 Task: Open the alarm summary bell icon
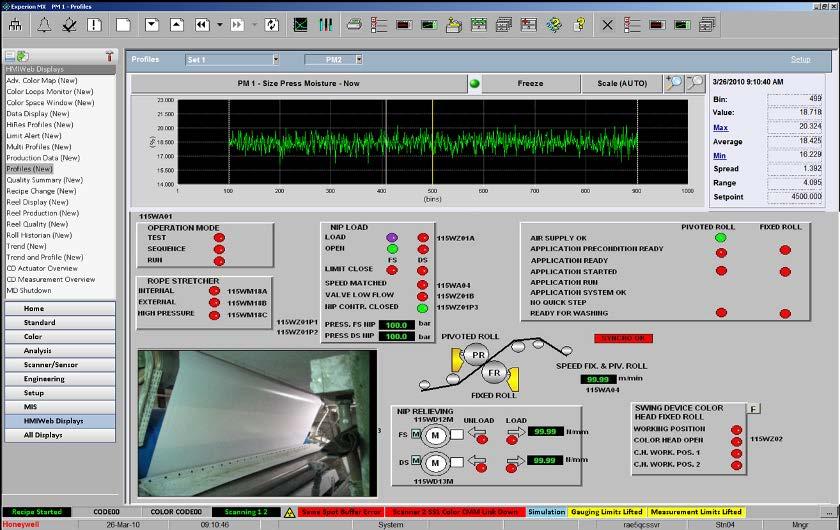44,25
